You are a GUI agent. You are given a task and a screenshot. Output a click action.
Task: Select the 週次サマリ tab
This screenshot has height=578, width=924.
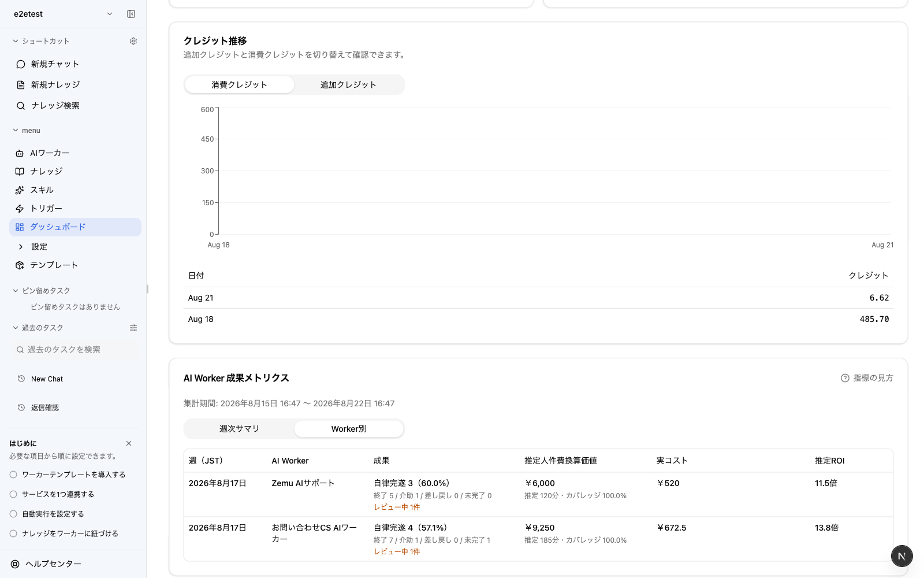coord(240,429)
